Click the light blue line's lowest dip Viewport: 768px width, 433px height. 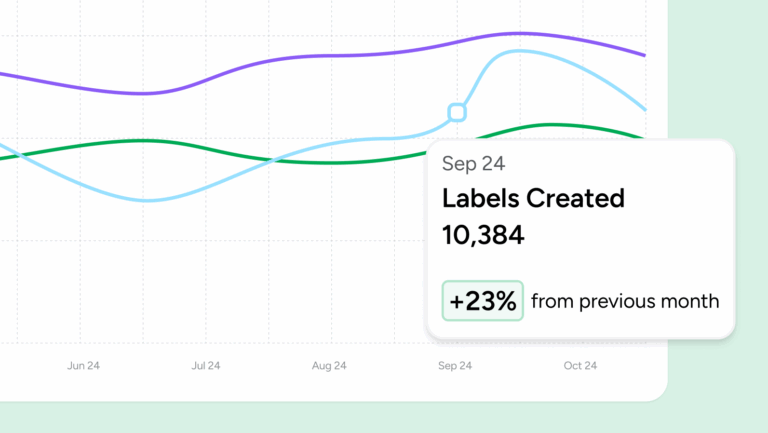point(150,200)
